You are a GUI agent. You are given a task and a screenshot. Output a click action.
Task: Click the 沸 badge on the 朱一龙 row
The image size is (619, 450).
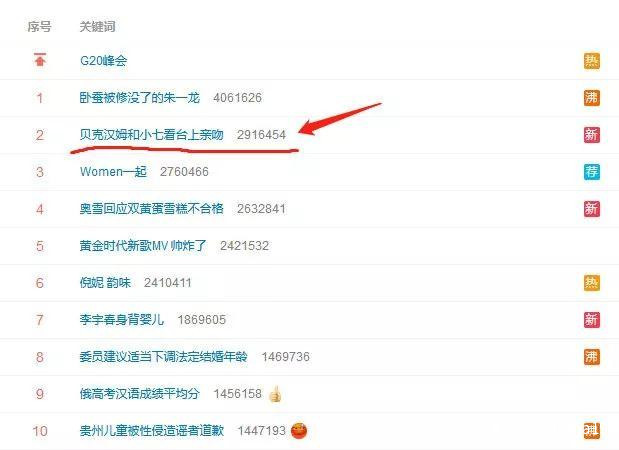point(591,98)
